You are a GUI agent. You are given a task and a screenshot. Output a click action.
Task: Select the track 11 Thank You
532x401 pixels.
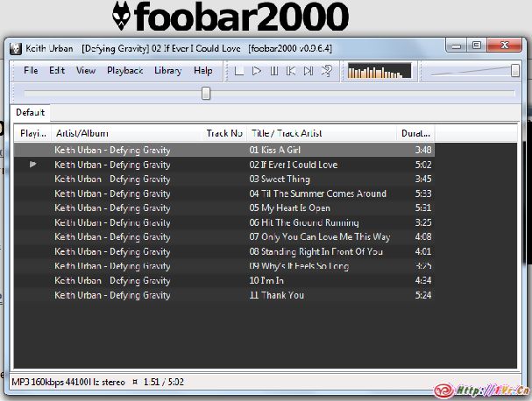[x=277, y=295]
